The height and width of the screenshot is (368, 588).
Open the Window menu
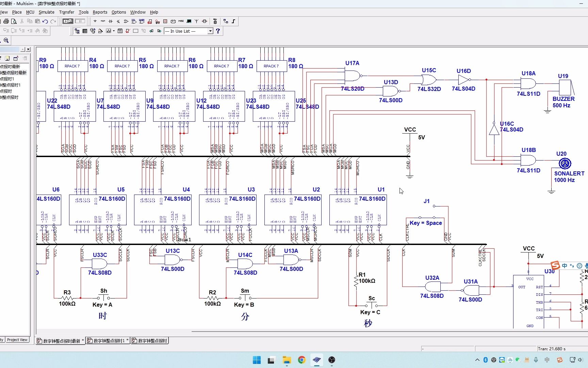[138, 12]
